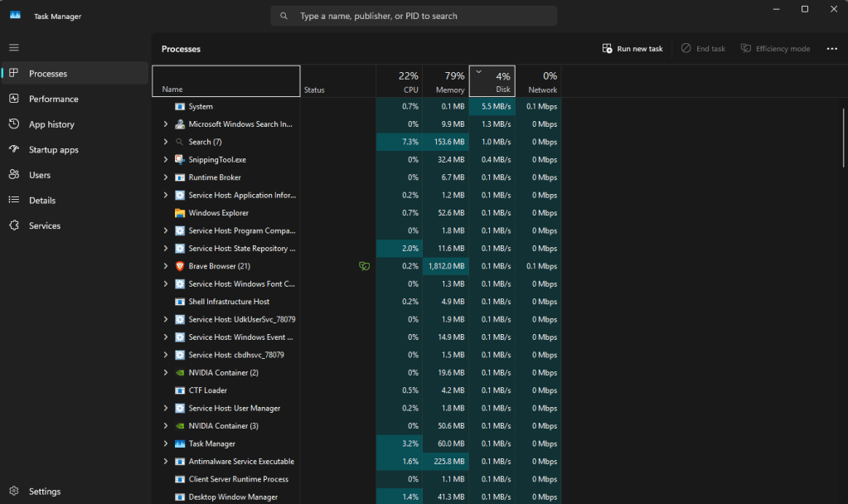Sort processes by Network column

click(x=538, y=81)
